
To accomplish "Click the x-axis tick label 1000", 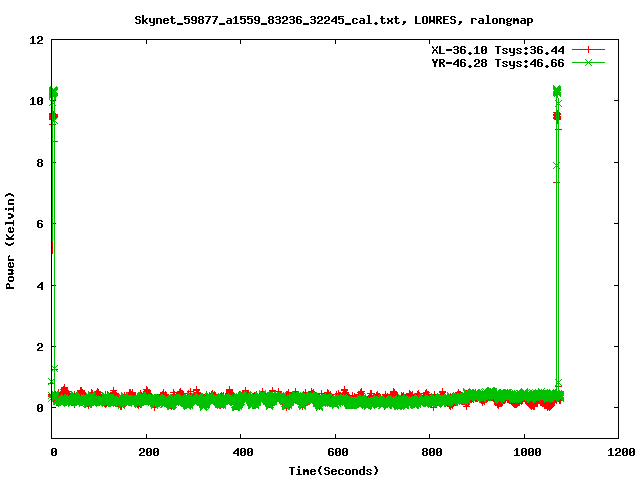I will pyautogui.click(x=527, y=452).
